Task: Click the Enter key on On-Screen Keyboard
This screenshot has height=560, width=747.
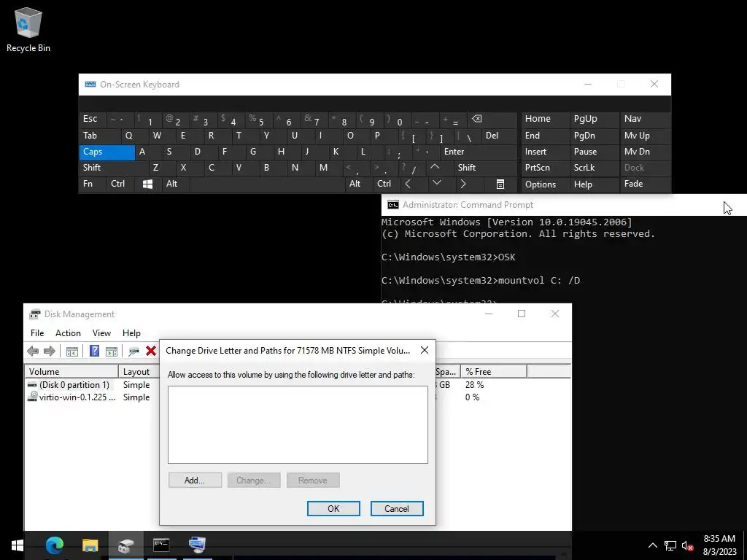Action: pos(478,152)
